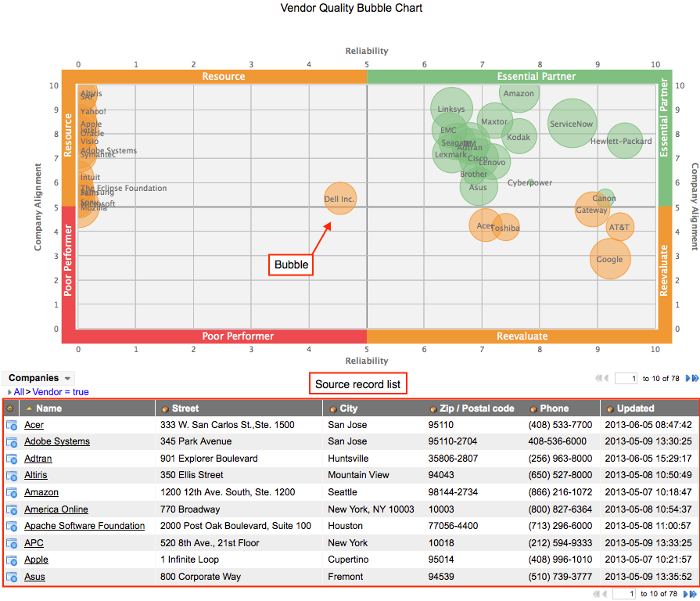Image resolution: width=700 pixels, height=601 pixels.
Task: Open record preview icon for Apple
Action: (x=12, y=560)
